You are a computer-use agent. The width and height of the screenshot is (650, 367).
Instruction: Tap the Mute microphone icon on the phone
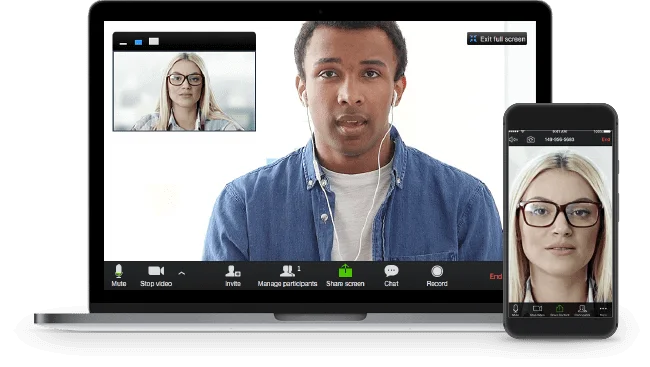pyautogui.click(x=515, y=310)
